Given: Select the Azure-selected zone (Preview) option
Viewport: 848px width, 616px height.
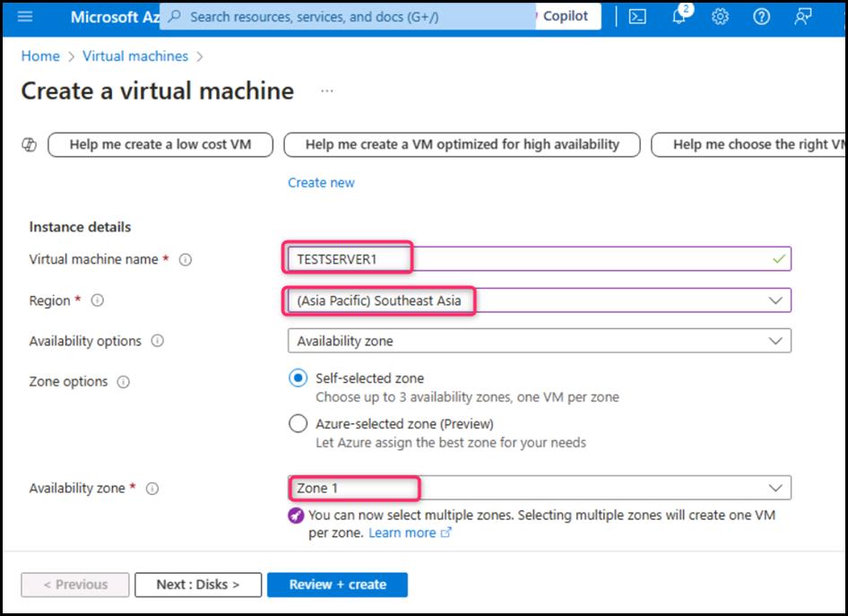Looking at the screenshot, I should pos(299,424).
